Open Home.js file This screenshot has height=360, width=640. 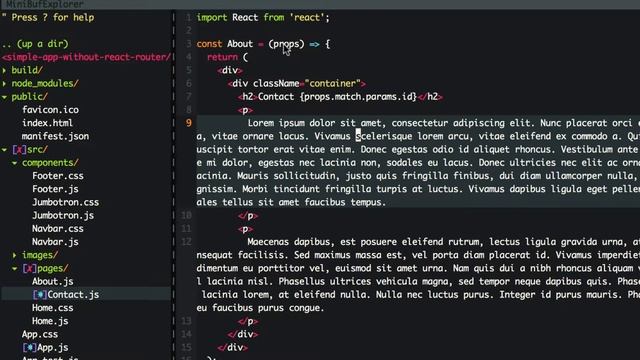tap(50, 321)
